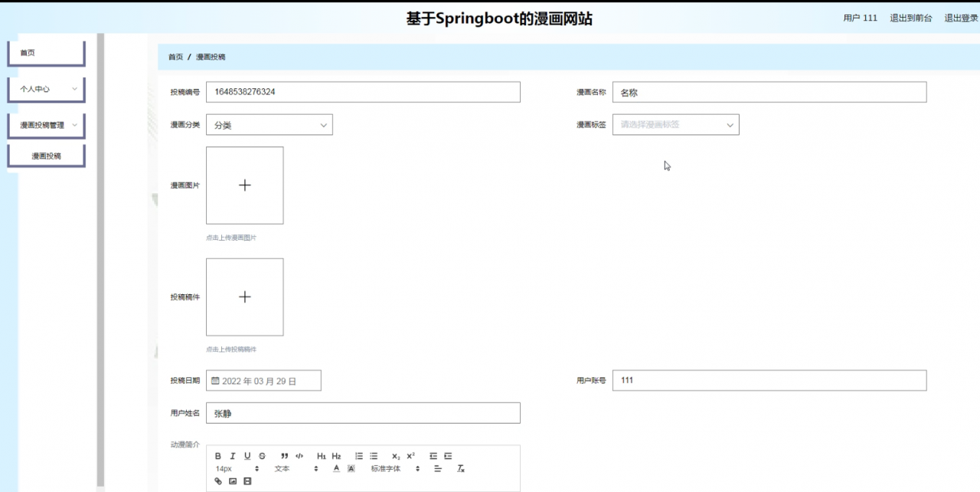This screenshot has width=980, height=492.
Task: Click 退出到前台 in the header
Action: point(911,18)
